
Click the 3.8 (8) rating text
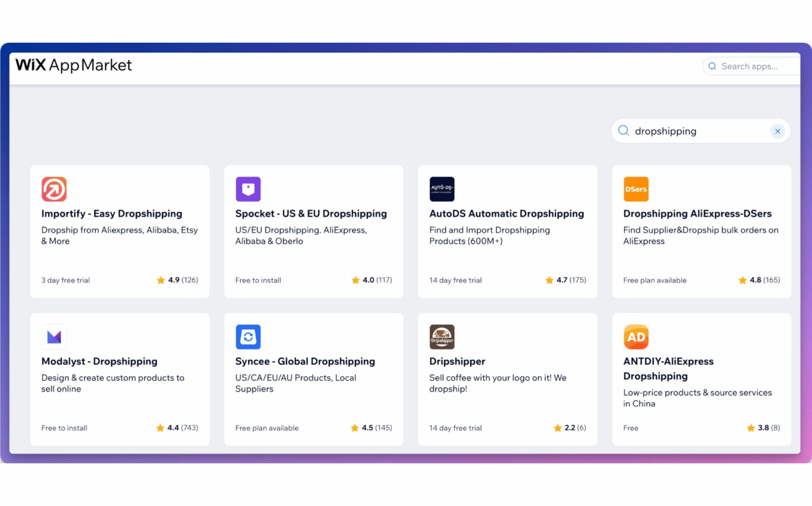[x=769, y=428]
